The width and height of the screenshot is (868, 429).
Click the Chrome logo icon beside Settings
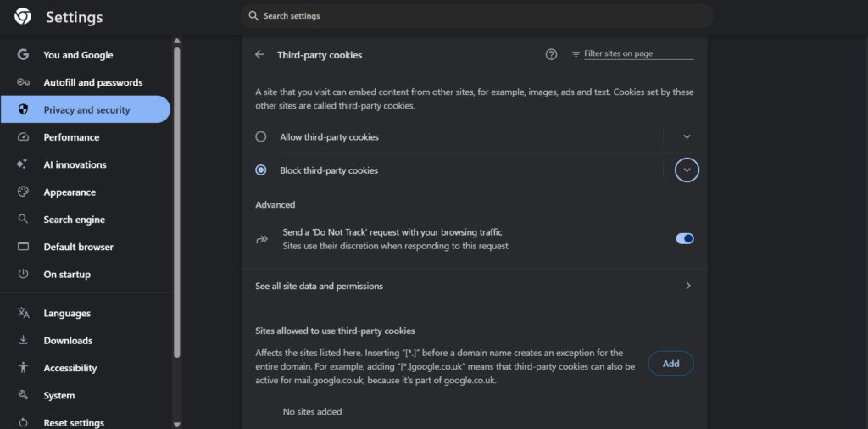(23, 17)
